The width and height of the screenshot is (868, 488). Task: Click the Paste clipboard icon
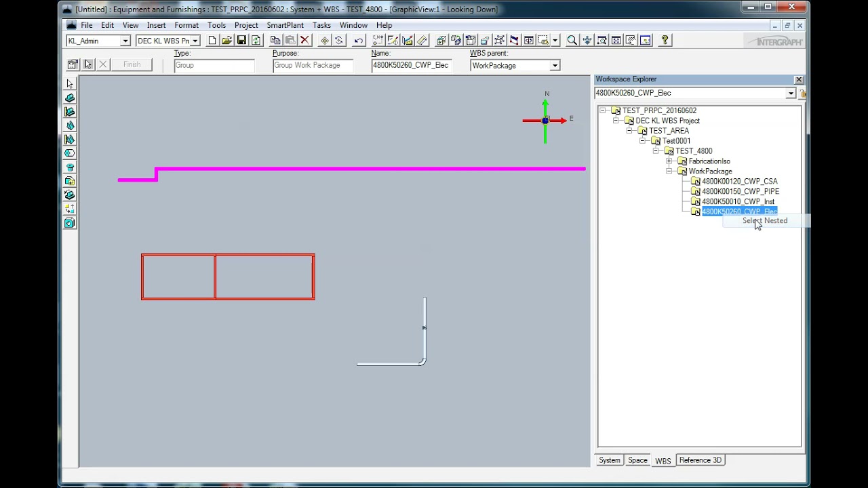(x=290, y=41)
